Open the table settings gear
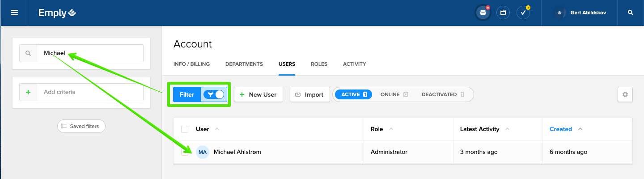 tap(625, 94)
